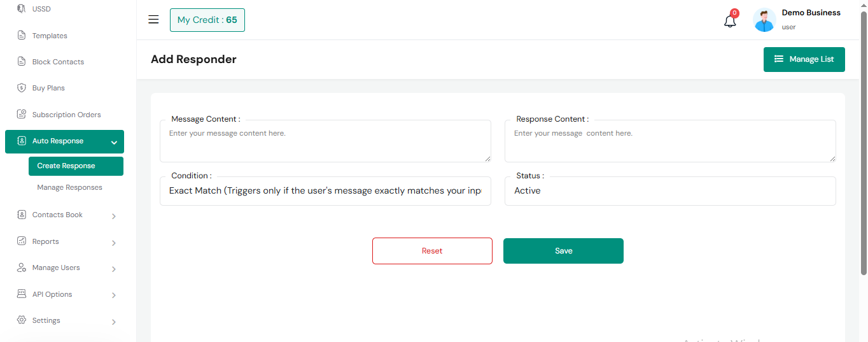Click the Subscription Orders icon

click(22, 115)
